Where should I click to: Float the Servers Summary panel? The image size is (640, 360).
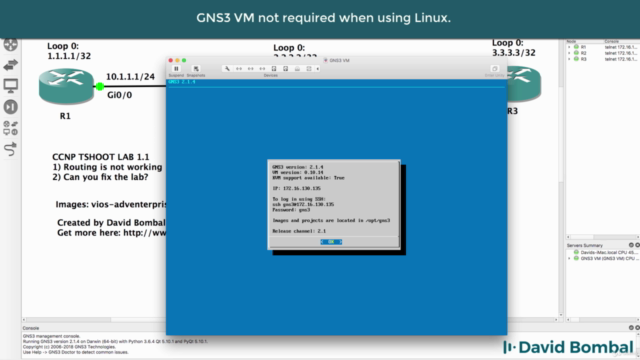tap(631, 245)
